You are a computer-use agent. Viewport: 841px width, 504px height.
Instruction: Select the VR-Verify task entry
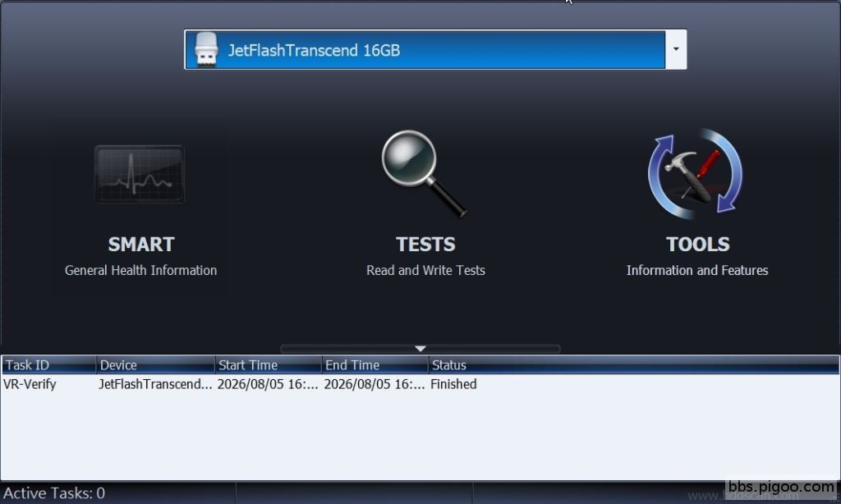(x=30, y=384)
